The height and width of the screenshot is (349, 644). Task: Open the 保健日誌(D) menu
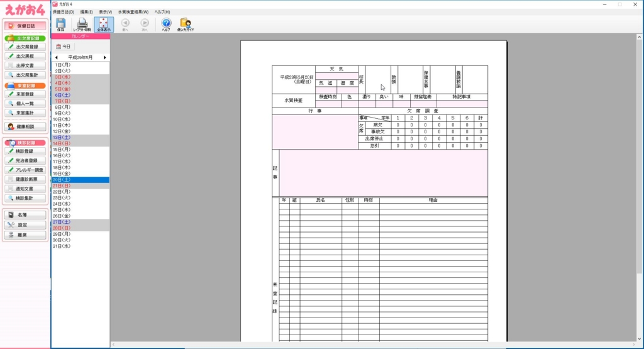point(64,12)
